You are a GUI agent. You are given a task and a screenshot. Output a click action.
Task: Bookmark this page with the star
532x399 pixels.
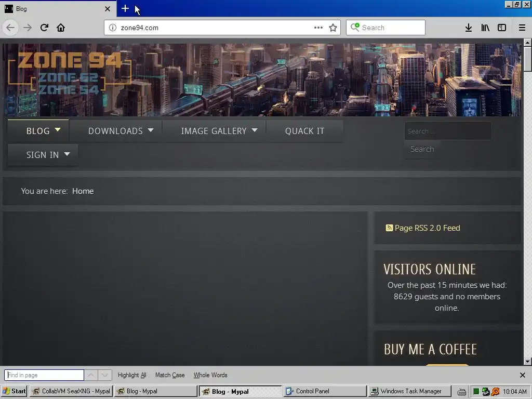[333, 28]
